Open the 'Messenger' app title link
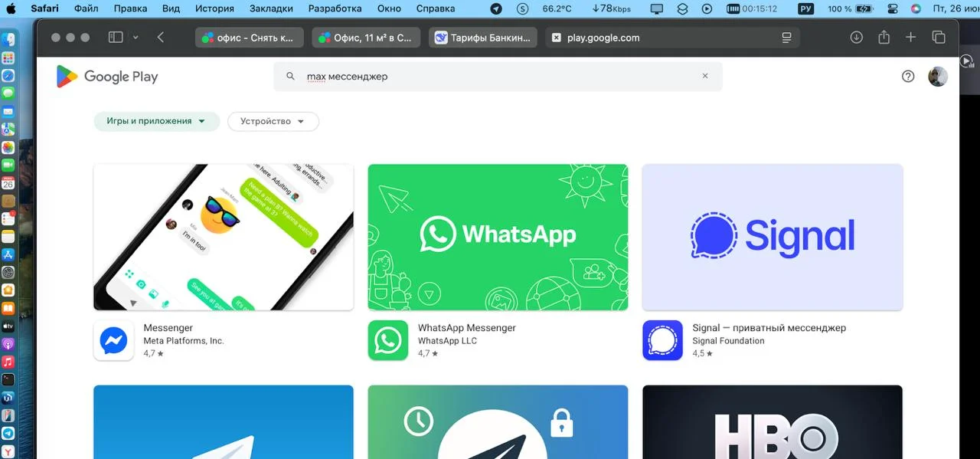This screenshot has width=980, height=459. (x=168, y=328)
